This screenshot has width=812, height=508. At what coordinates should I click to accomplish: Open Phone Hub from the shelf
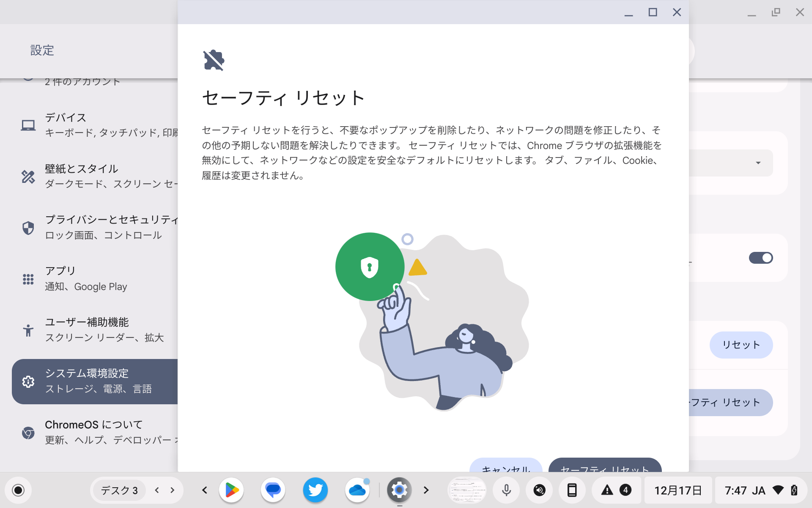point(572,490)
